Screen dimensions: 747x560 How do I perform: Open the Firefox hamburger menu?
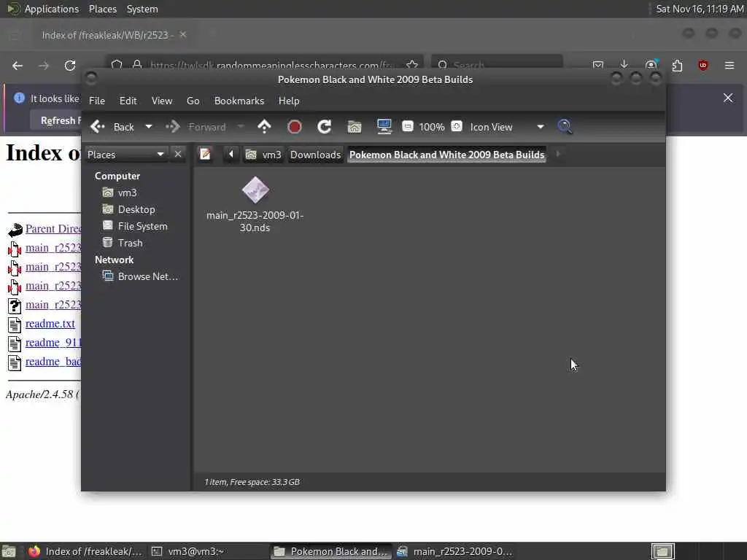tap(729, 65)
